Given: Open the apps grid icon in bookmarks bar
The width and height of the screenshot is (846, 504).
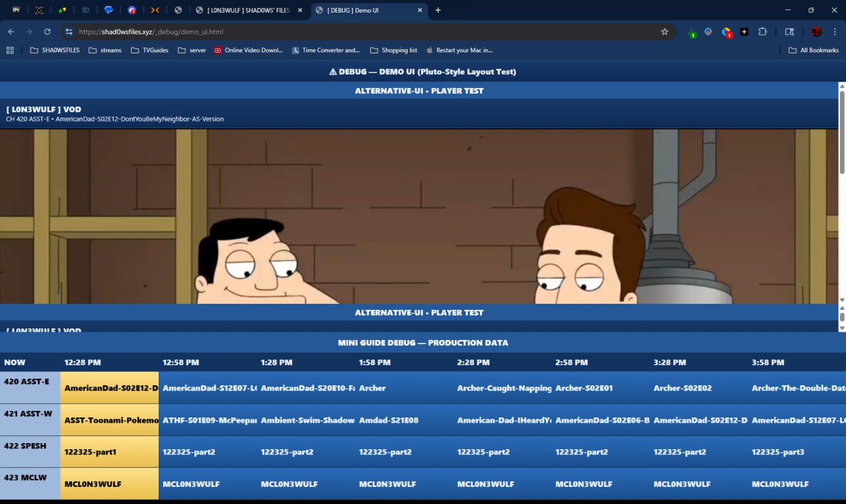Looking at the screenshot, I should click(10, 50).
